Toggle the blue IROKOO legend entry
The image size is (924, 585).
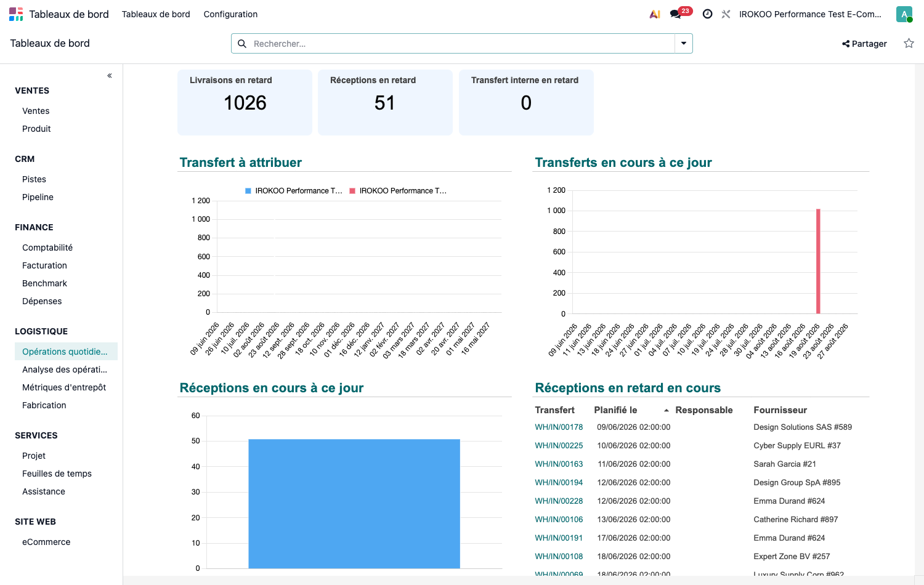coord(293,191)
